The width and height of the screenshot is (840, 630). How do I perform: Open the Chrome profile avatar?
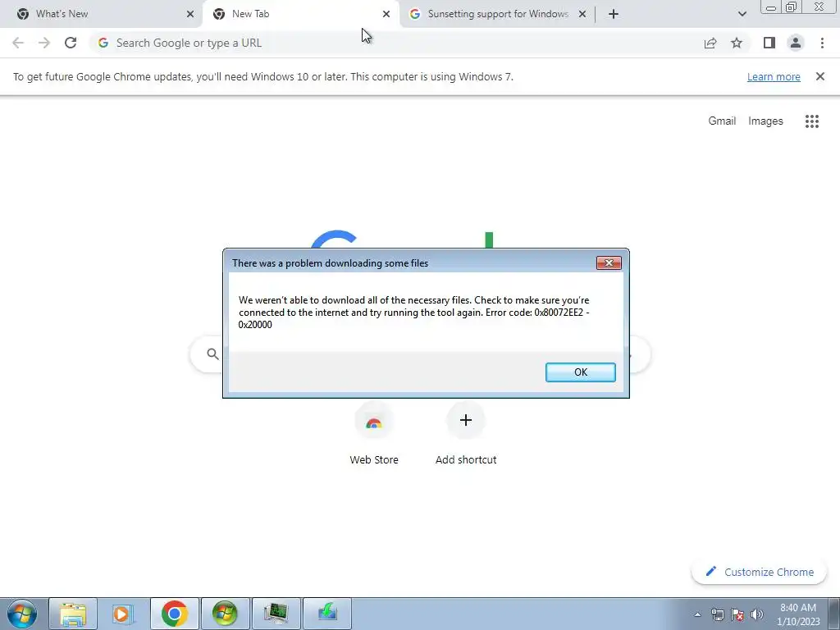pos(796,43)
